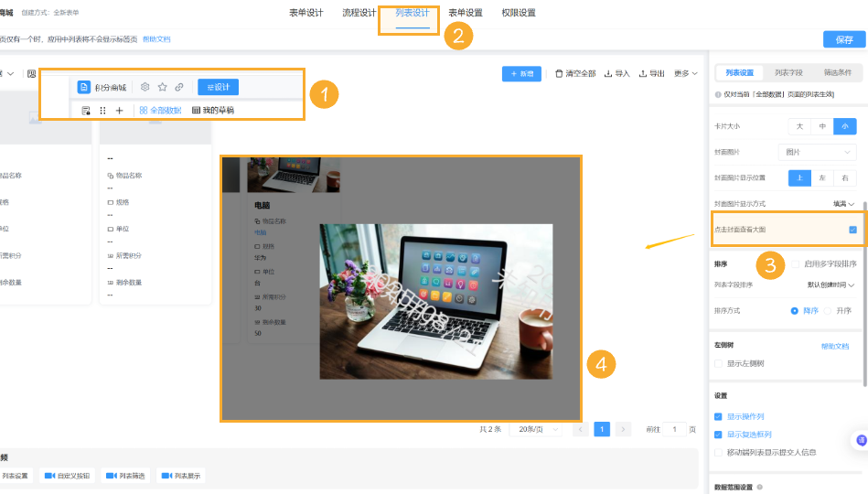Image resolution: width=868 pixels, height=494 pixels.
Task: Open 帮助文档 link in 左侧树 section
Action: (x=835, y=346)
